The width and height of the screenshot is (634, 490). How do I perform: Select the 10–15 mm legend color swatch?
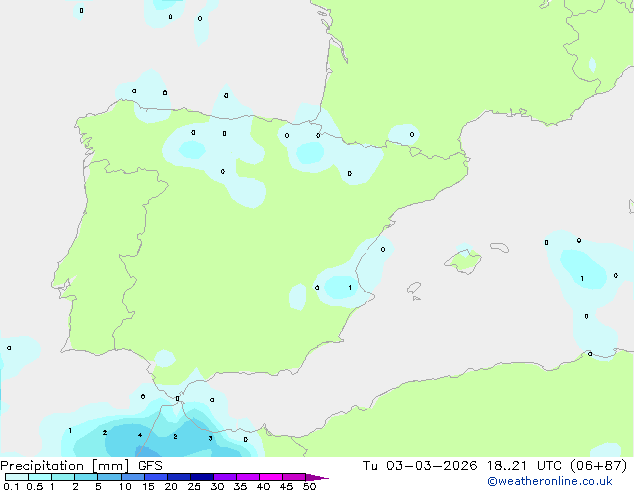pyautogui.click(x=132, y=477)
